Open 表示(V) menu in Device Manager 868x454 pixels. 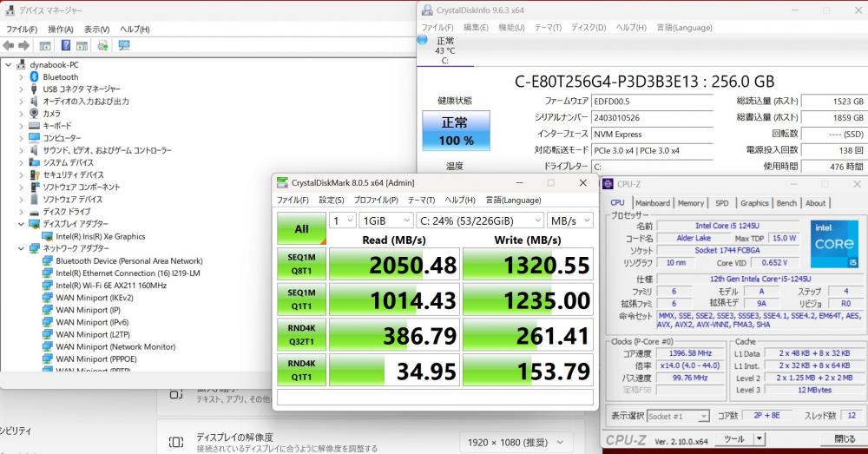96,30
